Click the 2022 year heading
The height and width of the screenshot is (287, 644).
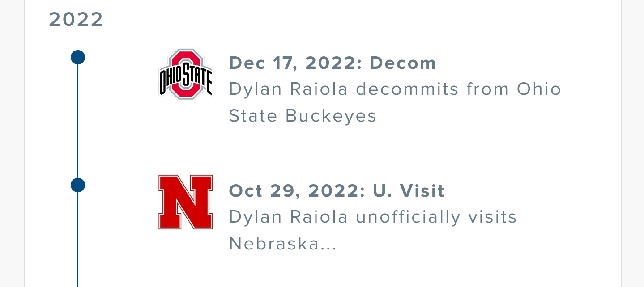pos(76,20)
